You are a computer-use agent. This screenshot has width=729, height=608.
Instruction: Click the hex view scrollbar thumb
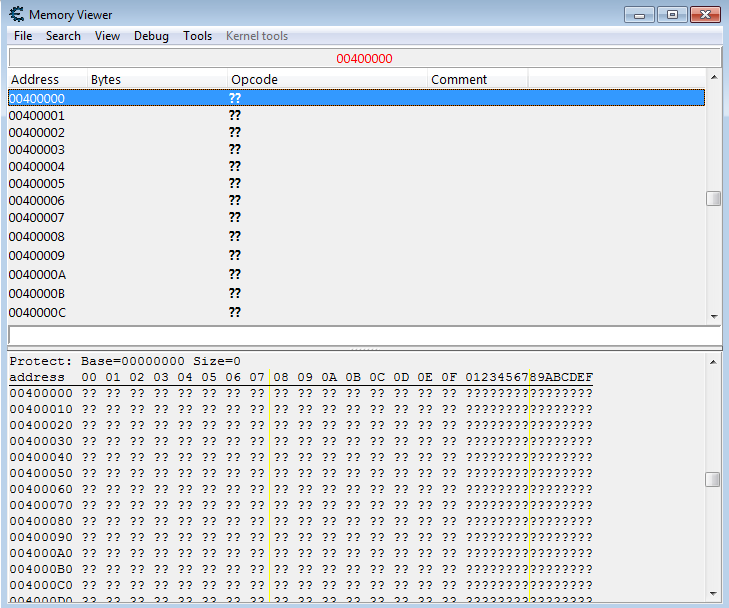point(713,480)
